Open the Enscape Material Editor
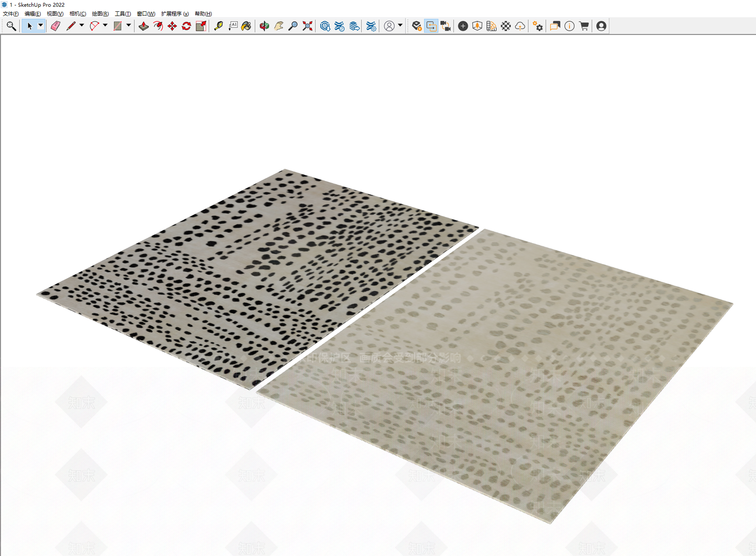756x556 pixels. 506,26
